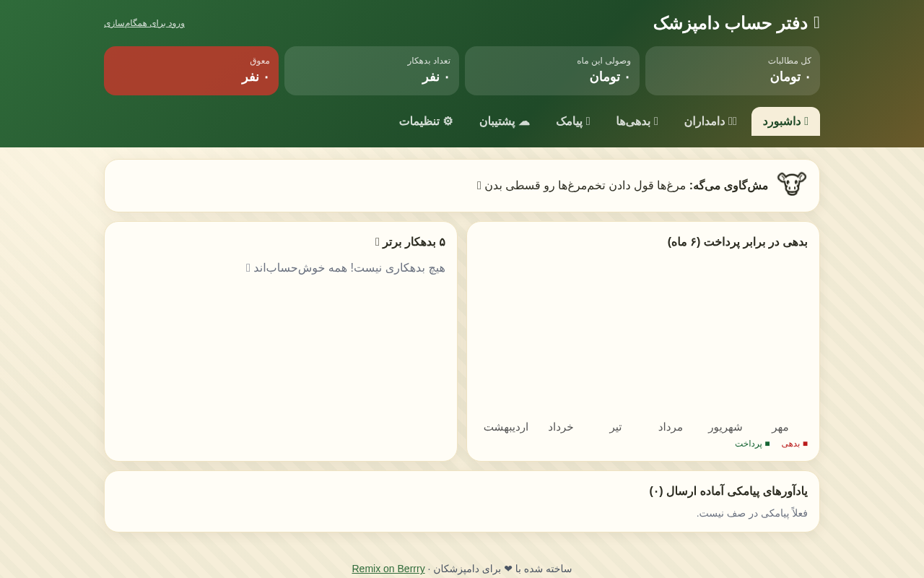This screenshot has height=578, width=924.
Task: Click the هیچ بدهکاری نیست message
Action: (346, 268)
